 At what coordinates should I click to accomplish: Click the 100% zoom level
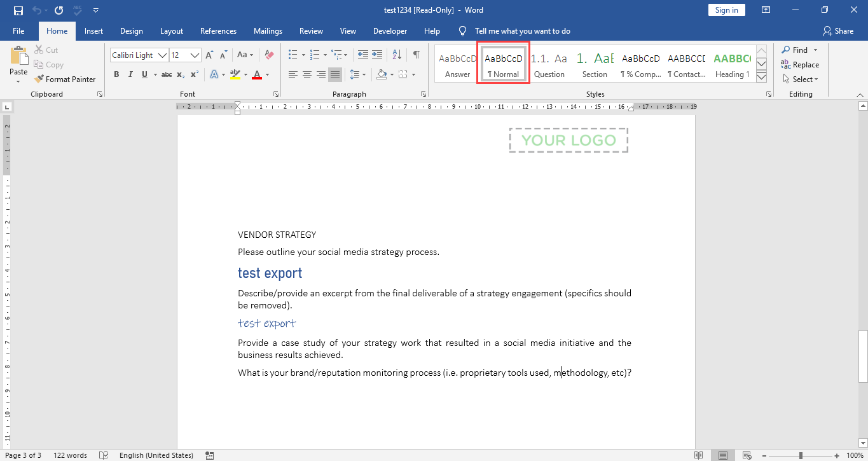(856, 455)
